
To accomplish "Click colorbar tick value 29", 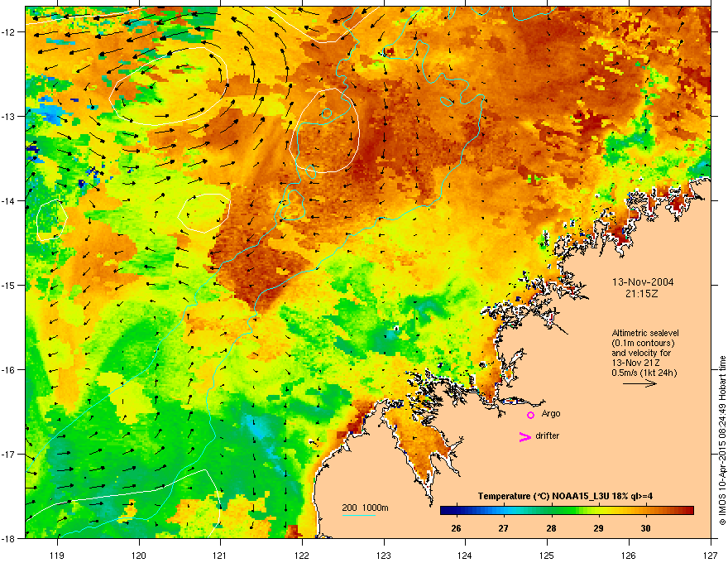I will coord(598,528).
